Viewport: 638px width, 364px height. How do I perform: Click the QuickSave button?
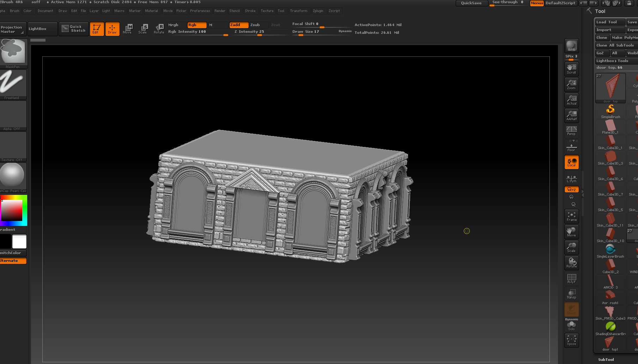pos(471,3)
